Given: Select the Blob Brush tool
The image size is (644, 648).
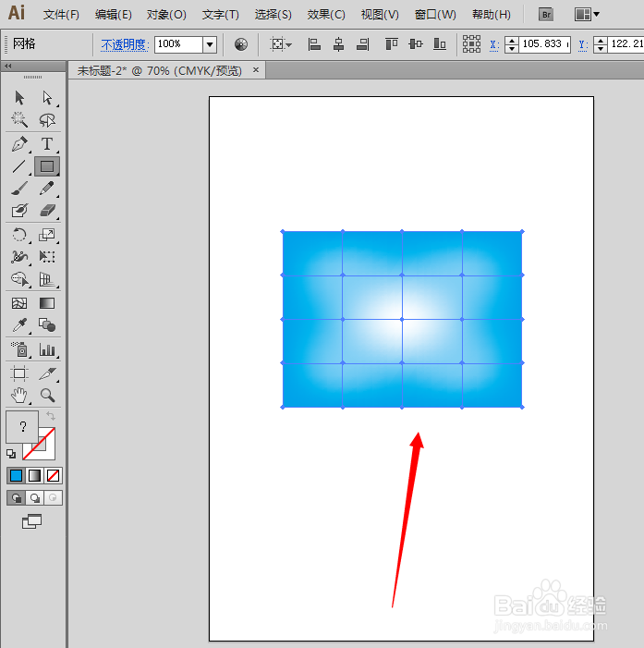Looking at the screenshot, I should click(x=19, y=211).
